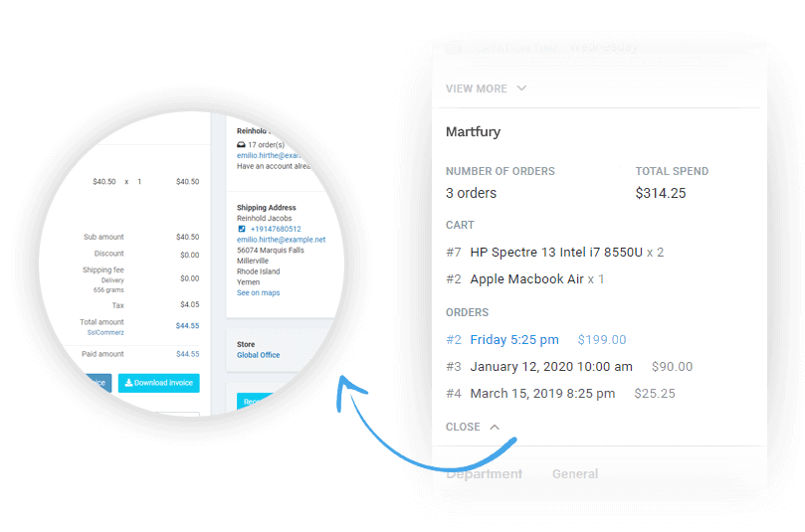
Task: Click the Download invoice button
Action: pyautogui.click(x=159, y=383)
